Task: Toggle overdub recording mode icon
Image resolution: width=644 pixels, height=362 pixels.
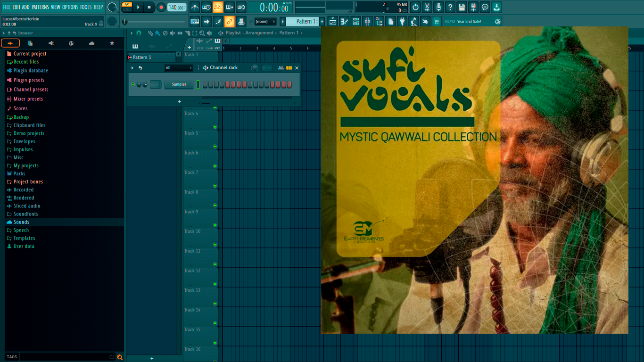Action: point(230,7)
